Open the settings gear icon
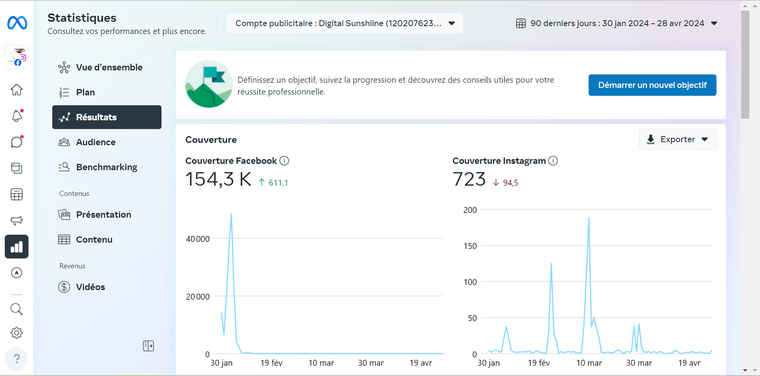 point(16,333)
